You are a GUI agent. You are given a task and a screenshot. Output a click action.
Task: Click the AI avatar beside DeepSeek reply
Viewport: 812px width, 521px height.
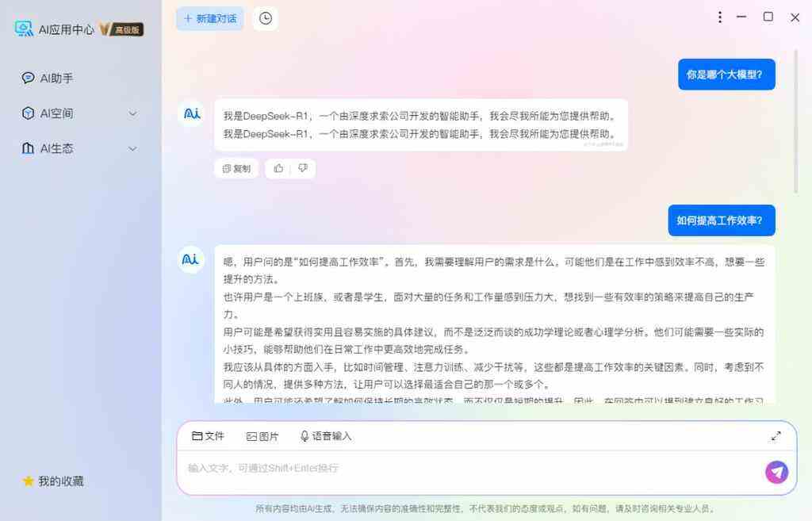191,113
